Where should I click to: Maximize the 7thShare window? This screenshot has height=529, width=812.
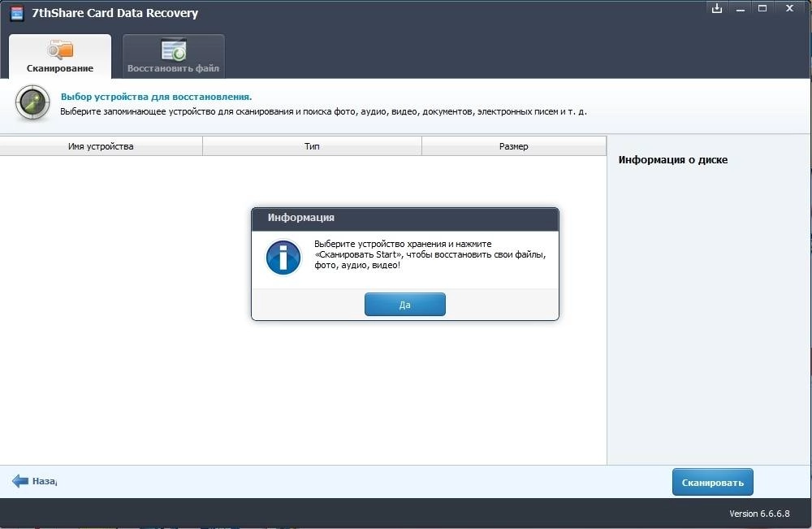(x=762, y=8)
